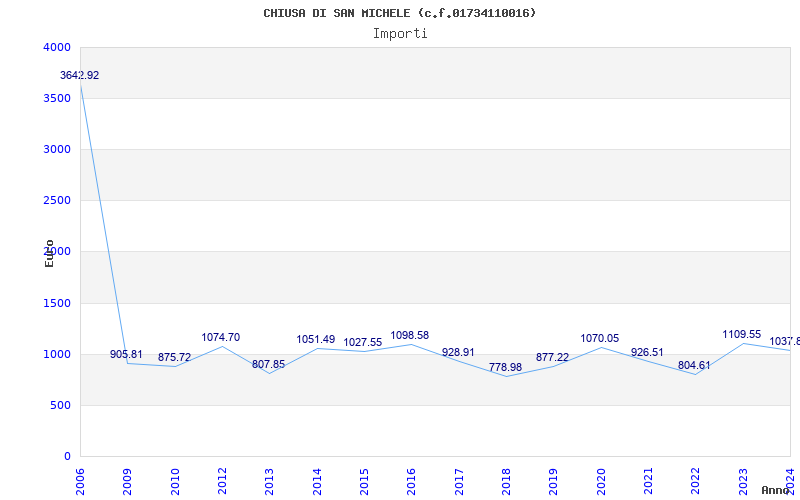Click the 2018 year axis label
800x500 pixels.
point(506,482)
